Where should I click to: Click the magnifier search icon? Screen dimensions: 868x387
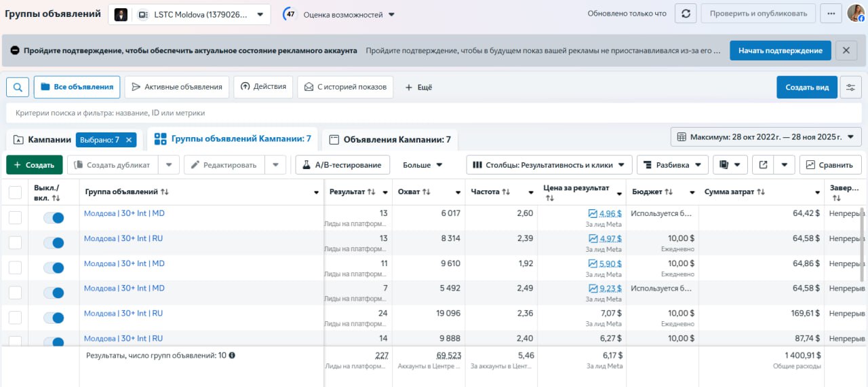18,87
